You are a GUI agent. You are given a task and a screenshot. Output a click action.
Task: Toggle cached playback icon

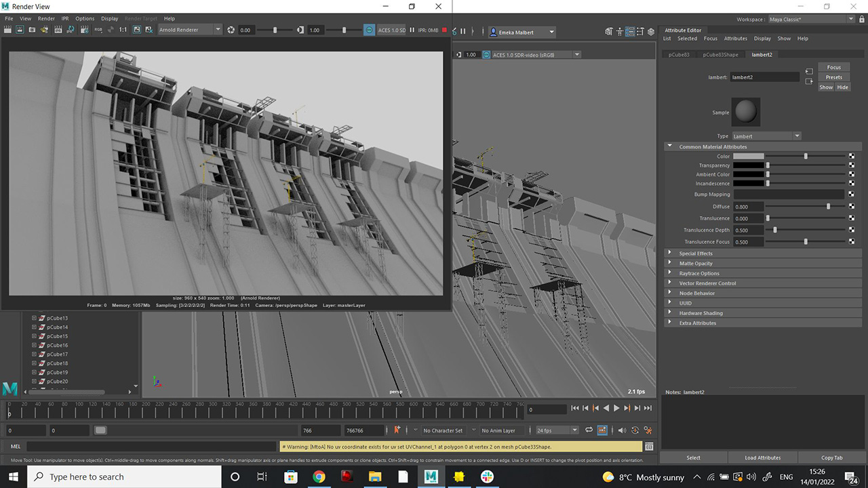[x=602, y=430]
